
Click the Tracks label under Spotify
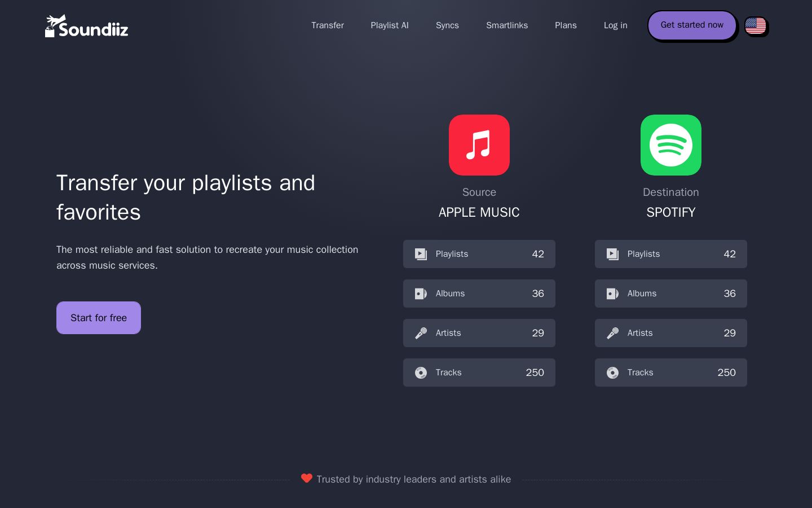[x=640, y=373]
